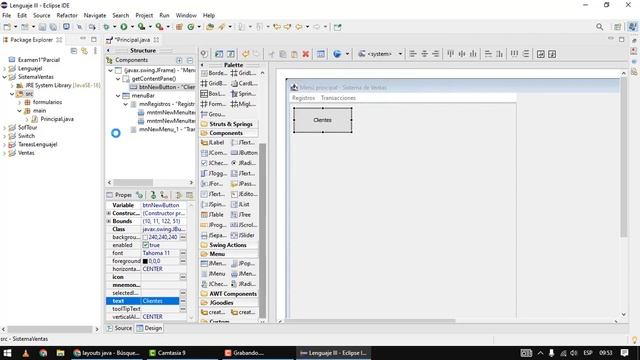Switch to the Design tab

(x=149, y=328)
